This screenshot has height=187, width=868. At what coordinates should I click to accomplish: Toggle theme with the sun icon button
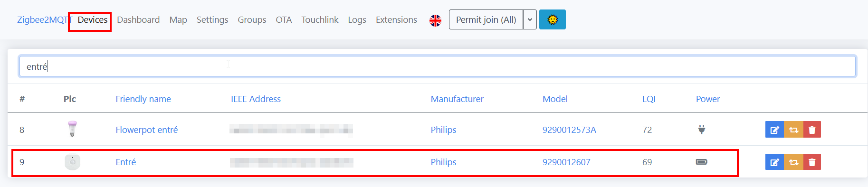tap(553, 19)
